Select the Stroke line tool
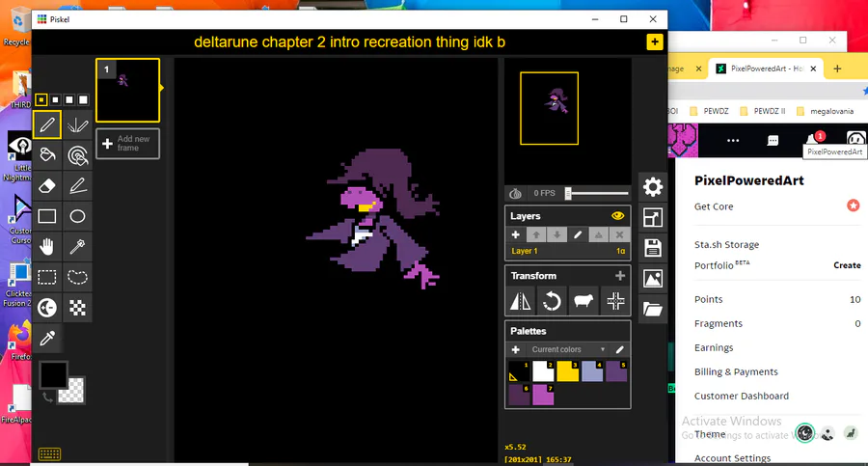This screenshot has width=868, height=466. coord(77,185)
